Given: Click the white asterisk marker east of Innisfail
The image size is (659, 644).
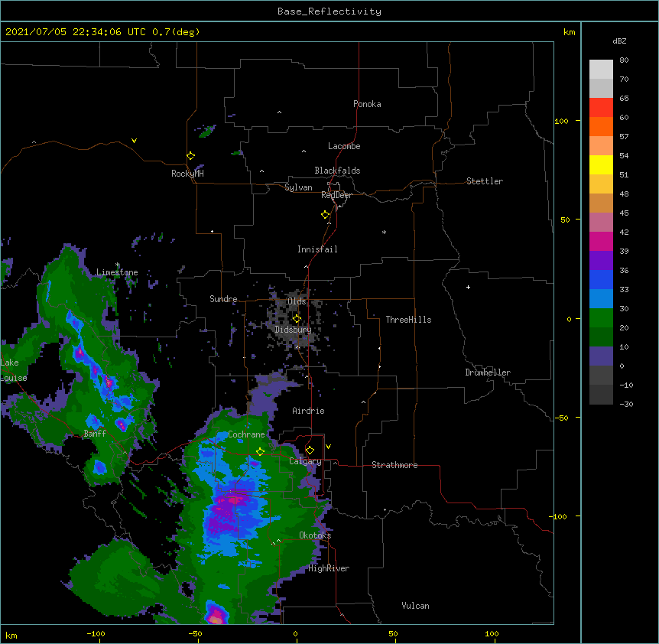Looking at the screenshot, I should (384, 232).
